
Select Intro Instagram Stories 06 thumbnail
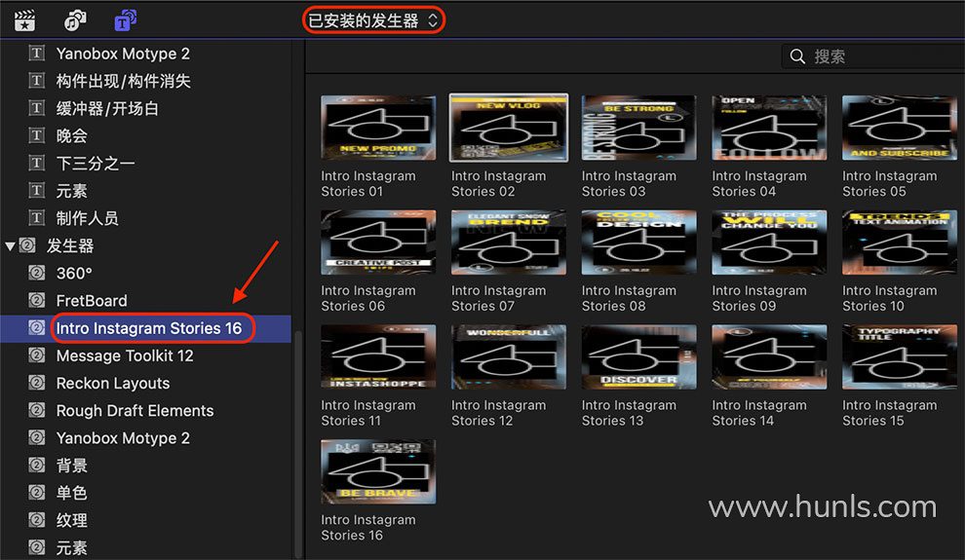tap(378, 243)
